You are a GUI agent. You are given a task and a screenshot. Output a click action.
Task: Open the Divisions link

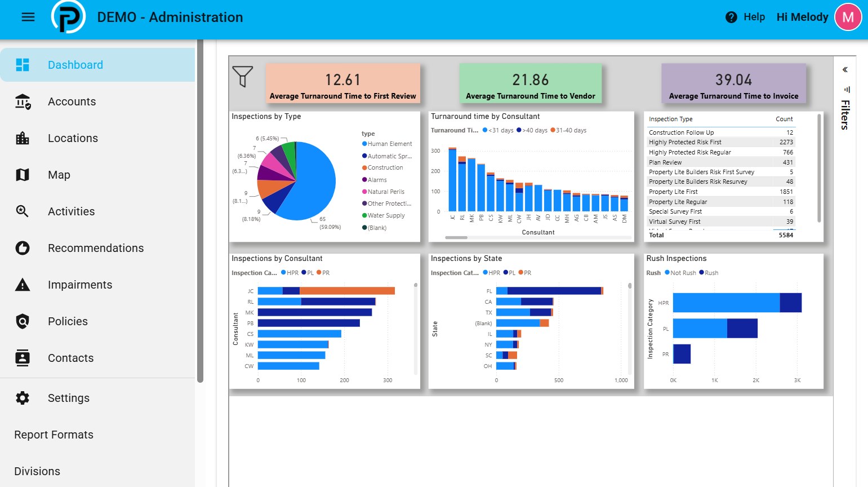pos(37,471)
